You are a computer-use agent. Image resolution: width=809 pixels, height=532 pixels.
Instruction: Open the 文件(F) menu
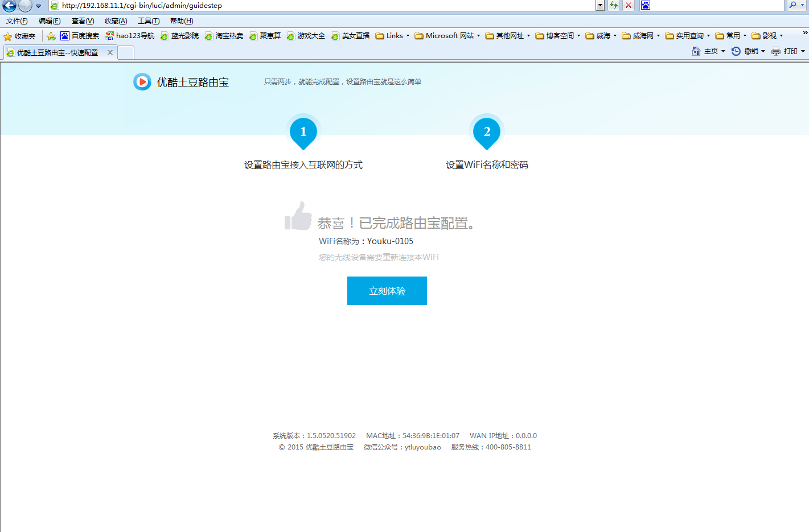pos(17,21)
